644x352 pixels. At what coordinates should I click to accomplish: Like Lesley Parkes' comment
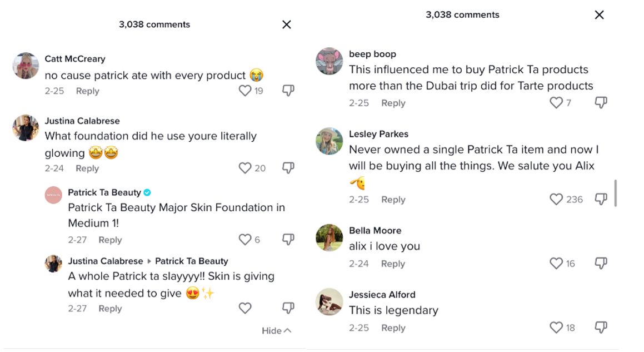(556, 199)
